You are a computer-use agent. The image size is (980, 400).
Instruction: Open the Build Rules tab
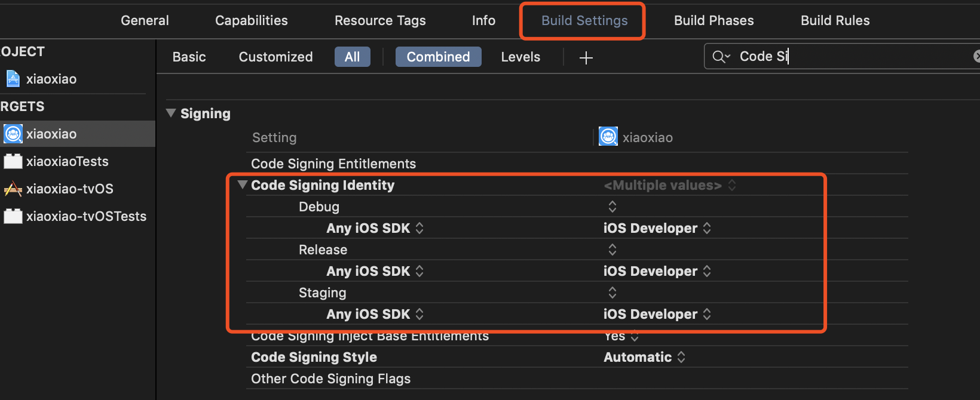pos(835,20)
